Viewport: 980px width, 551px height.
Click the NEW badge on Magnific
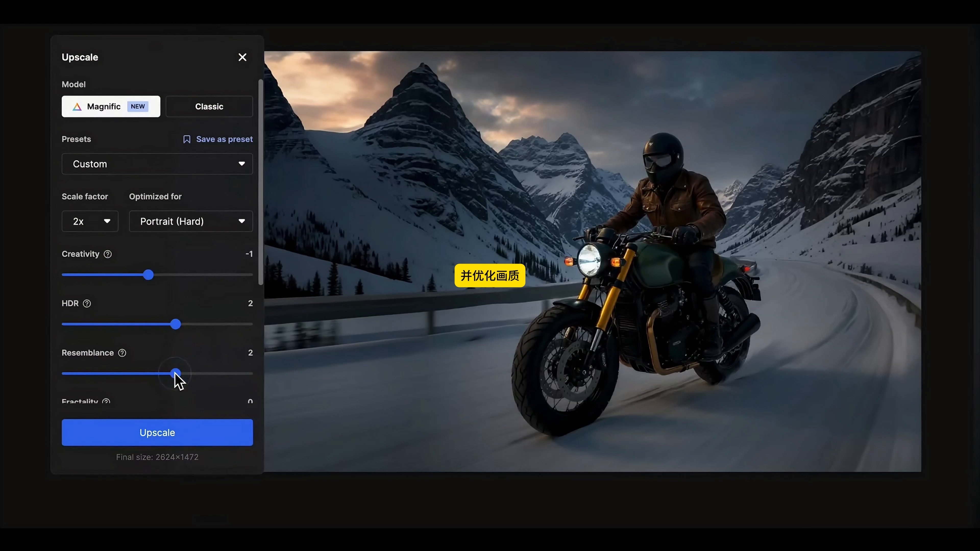point(138,106)
